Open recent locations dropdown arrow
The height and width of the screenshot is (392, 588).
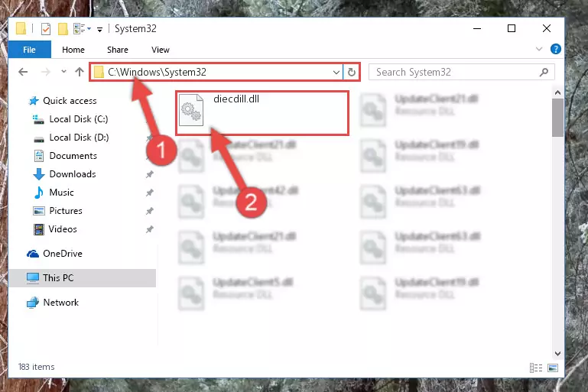pyautogui.click(x=63, y=71)
